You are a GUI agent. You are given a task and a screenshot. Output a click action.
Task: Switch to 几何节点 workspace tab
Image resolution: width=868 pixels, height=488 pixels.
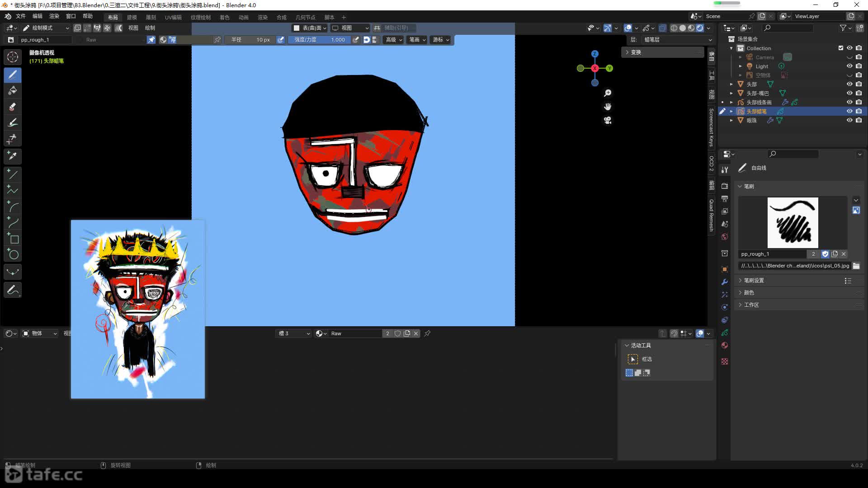tap(306, 17)
